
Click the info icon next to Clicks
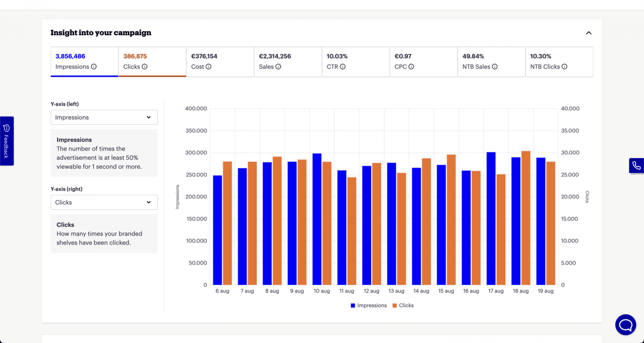click(145, 67)
